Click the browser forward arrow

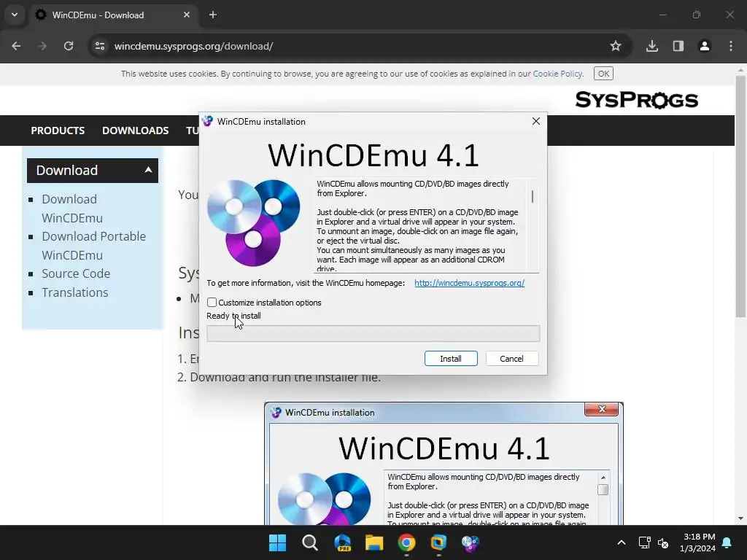pyautogui.click(x=42, y=46)
